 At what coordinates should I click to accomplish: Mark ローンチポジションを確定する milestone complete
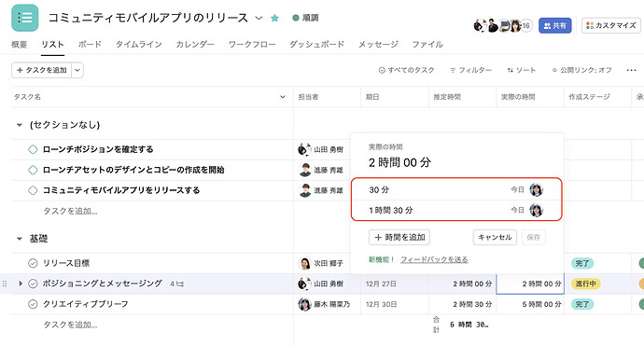(33, 149)
